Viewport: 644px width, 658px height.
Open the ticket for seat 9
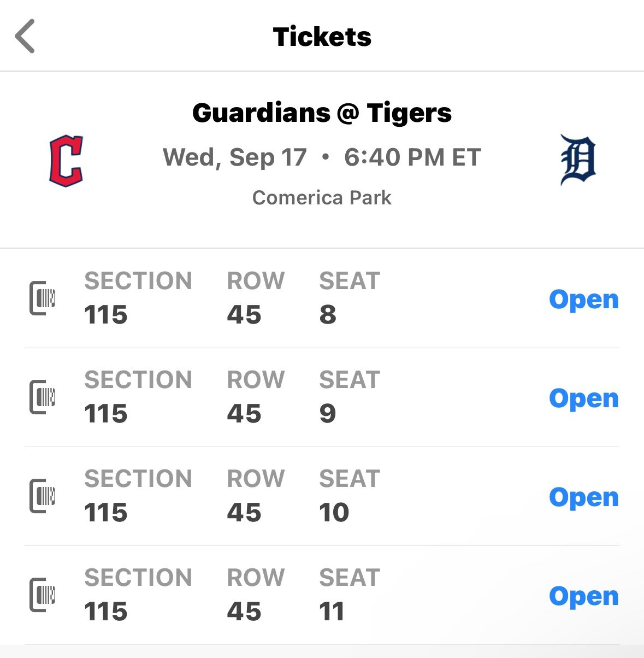point(583,398)
